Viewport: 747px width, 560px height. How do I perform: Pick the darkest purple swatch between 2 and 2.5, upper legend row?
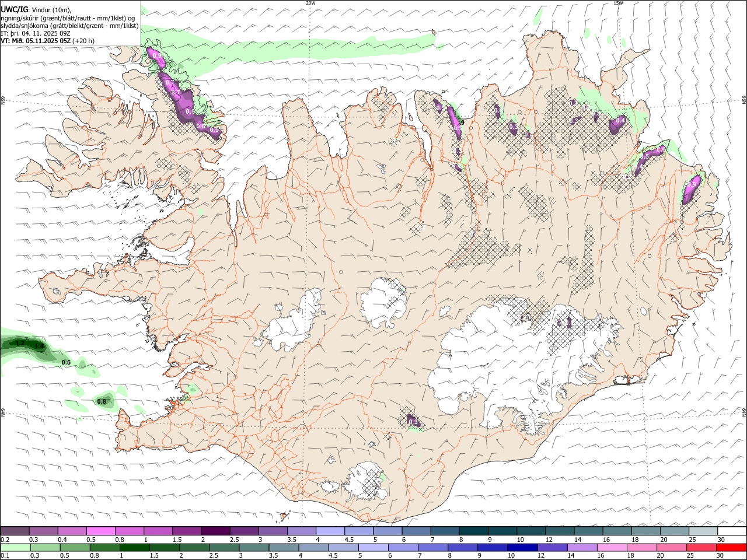tap(215, 531)
